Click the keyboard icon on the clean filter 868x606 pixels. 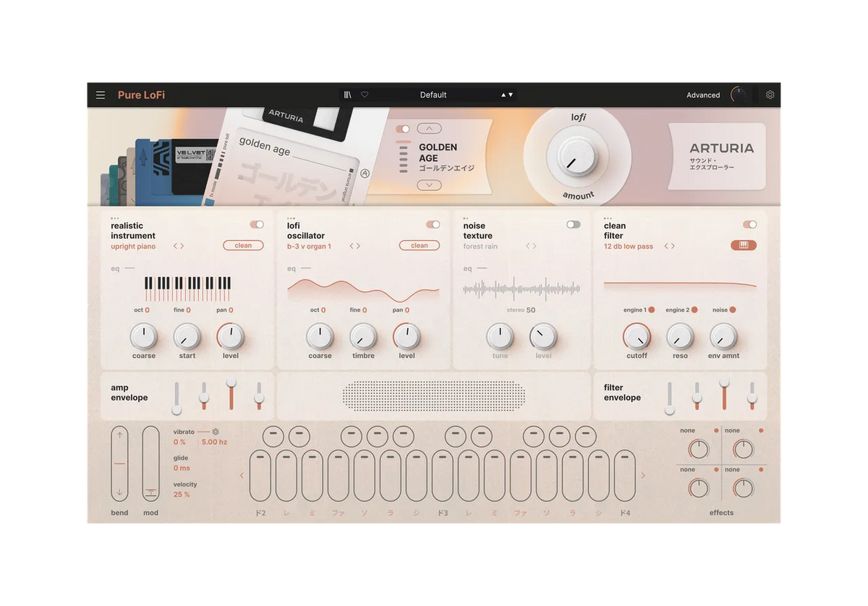744,245
